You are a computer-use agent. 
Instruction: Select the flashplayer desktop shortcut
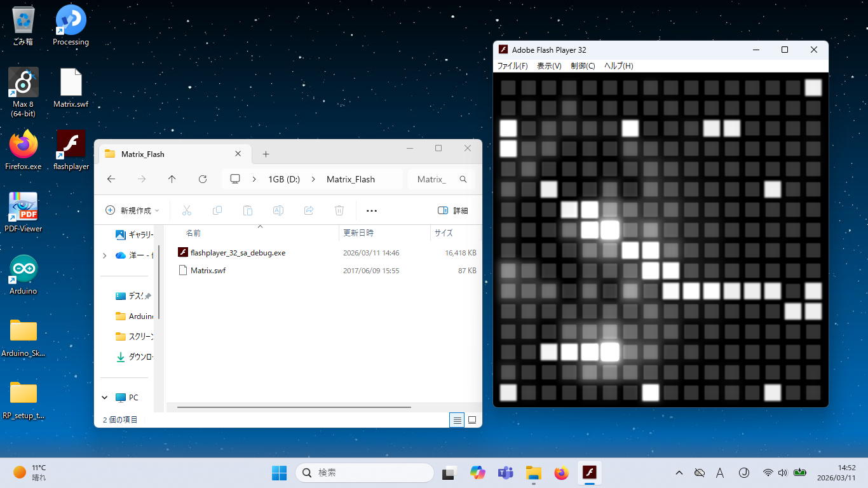coord(71,151)
